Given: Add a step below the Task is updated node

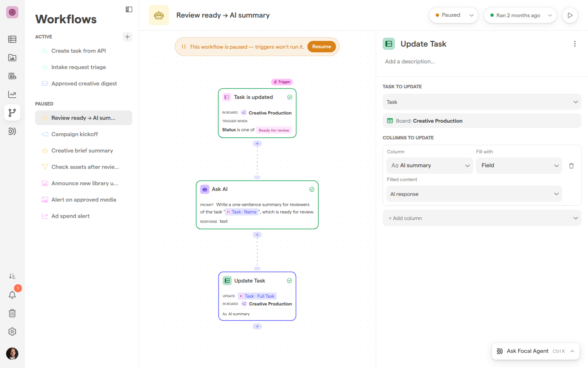Looking at the screenshot, I should tap(257, 144).
